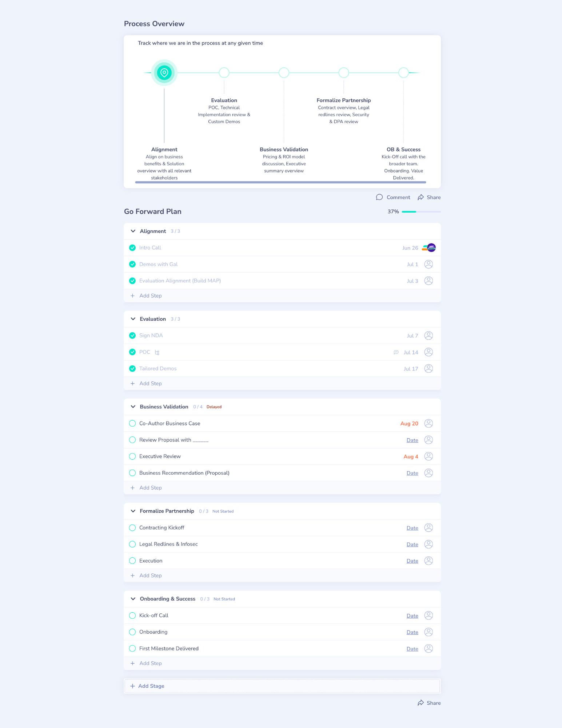Uncheck the POC step

click(132, 352)
